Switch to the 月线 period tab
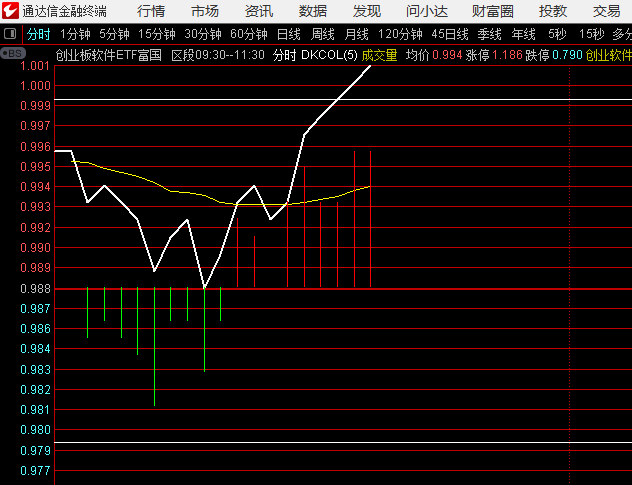 coord(356,34)
